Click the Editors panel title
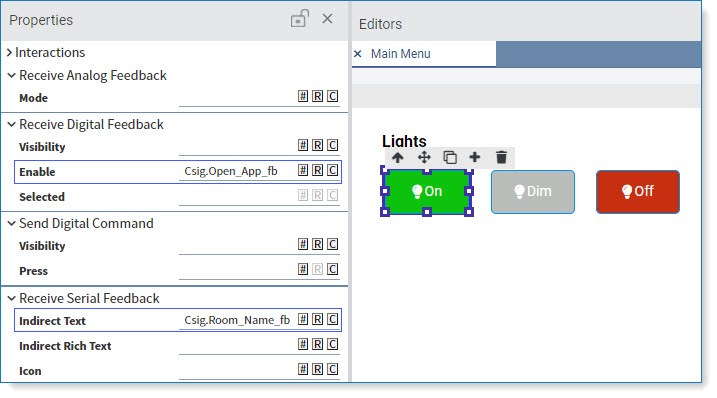The width and height of the screenshot is (717, 398). [x=380, y=24]
